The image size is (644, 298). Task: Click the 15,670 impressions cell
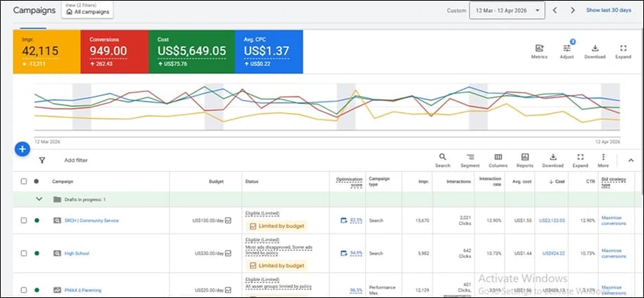click(x=422, y=221)
